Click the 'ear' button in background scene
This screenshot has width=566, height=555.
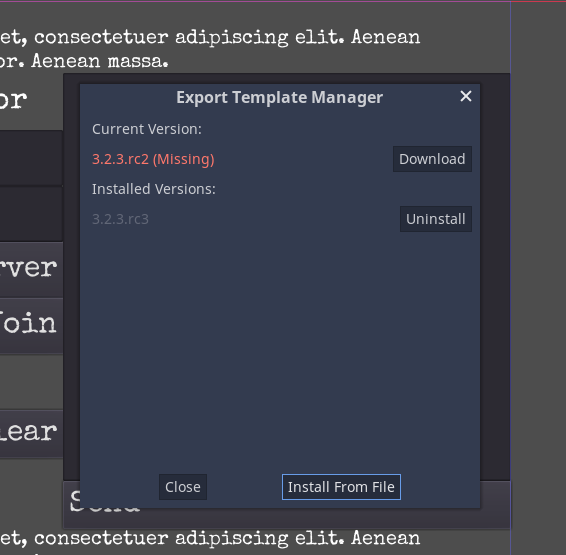(31, 434)
